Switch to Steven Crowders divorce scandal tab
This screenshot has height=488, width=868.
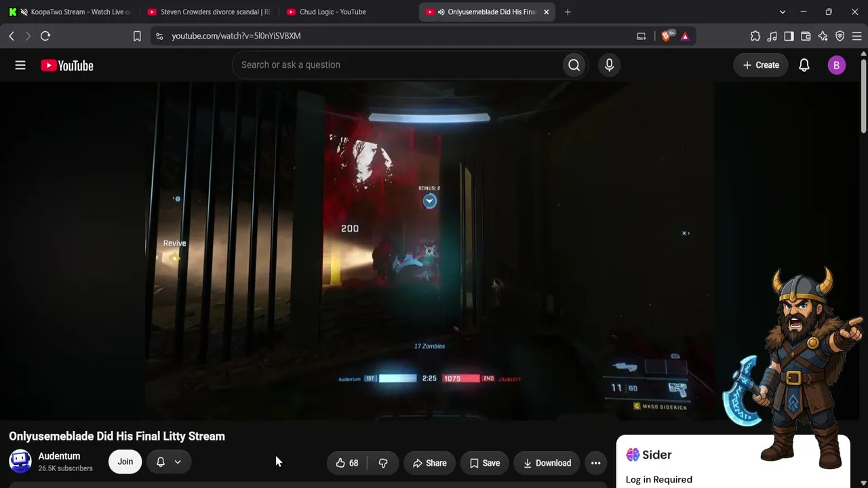[x=209, y=12]
